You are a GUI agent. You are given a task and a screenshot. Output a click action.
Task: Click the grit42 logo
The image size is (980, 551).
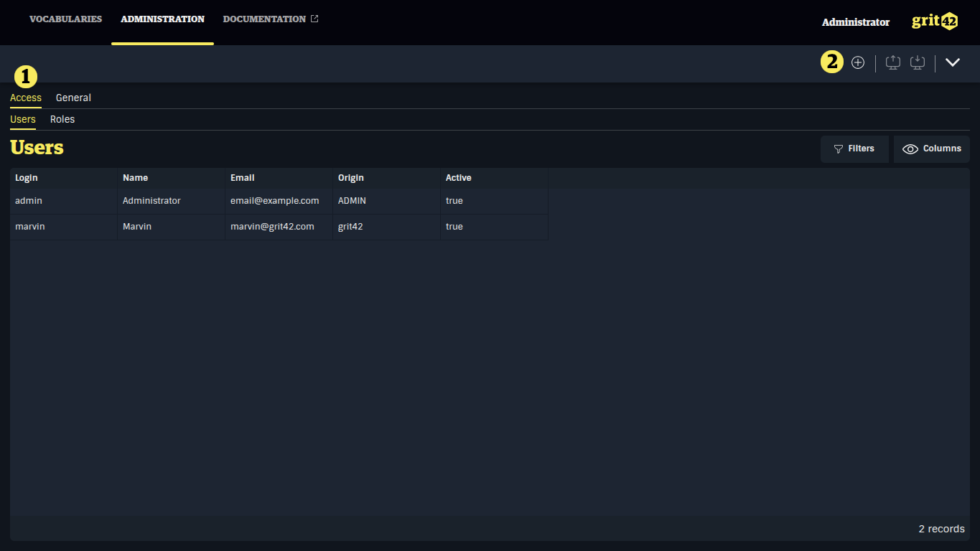point(934,21)
